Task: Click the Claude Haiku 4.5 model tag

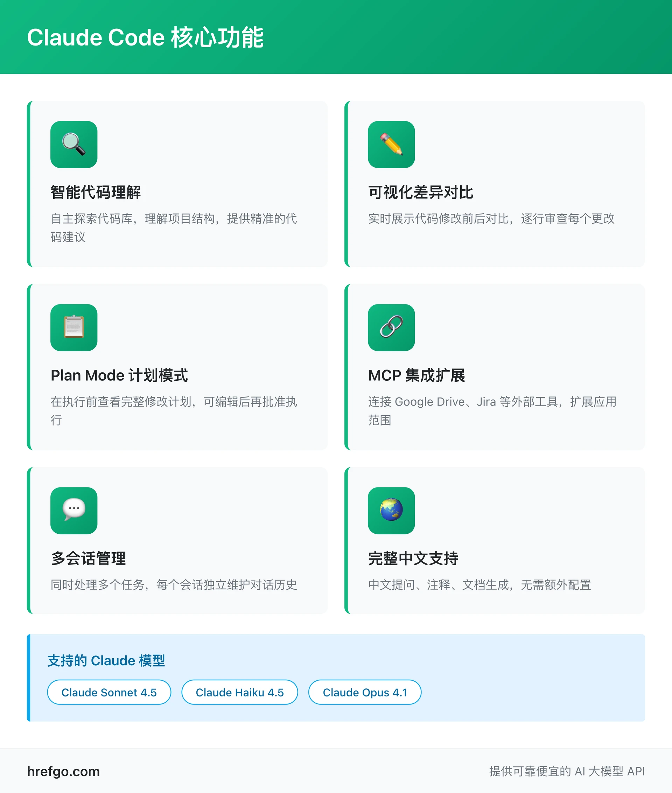Action: [x=239, y=693]
